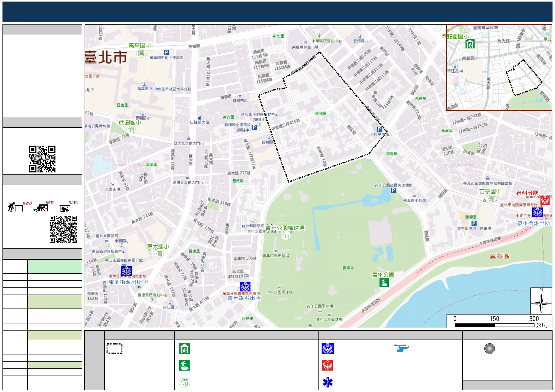Click the indoor shelter icon at 雙園國小
This screenshot has width=555, height=392.
pyautogui.click(x=470, y=44)
